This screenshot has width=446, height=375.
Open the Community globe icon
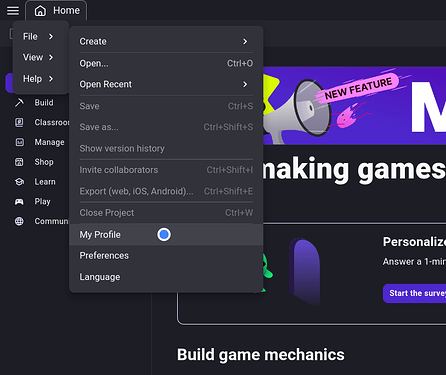19,221
